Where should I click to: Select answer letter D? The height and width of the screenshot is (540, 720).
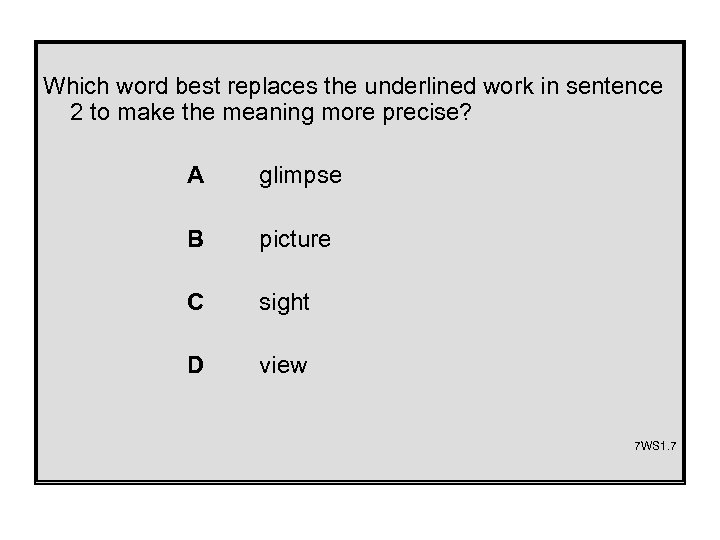[x=196, y=365]
